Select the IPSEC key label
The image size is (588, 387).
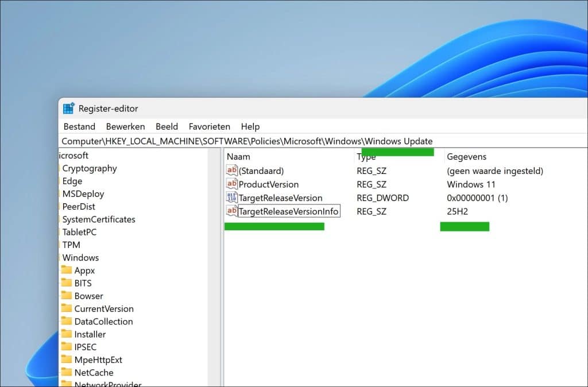click(x=86, y=347)
